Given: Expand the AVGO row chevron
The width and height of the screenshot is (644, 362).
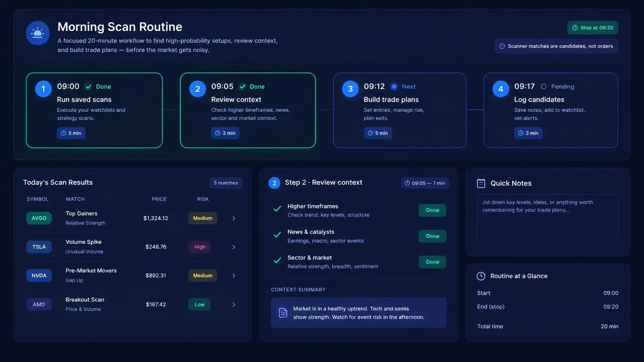Looking at the screenshot, I should point(234,218).
